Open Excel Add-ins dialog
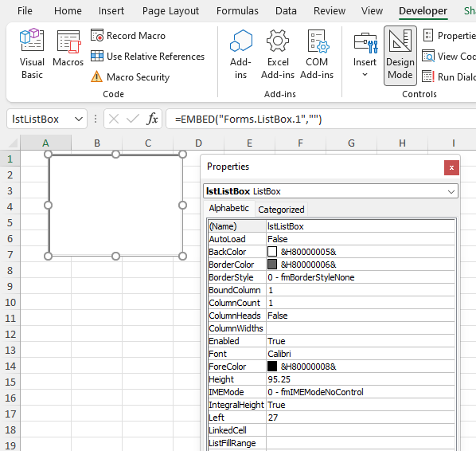 pos(278,54)
